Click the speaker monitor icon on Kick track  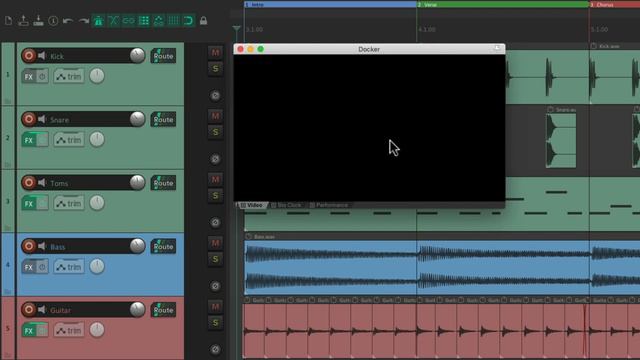(x=42, y=56)
